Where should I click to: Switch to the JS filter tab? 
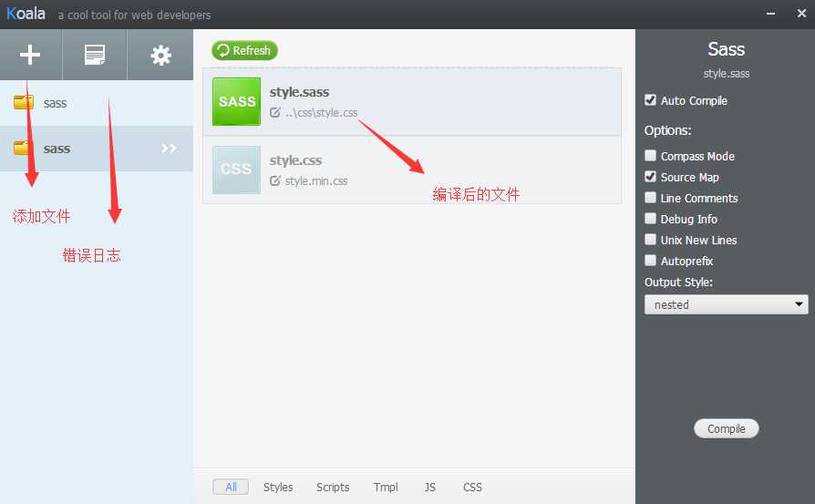430,487
